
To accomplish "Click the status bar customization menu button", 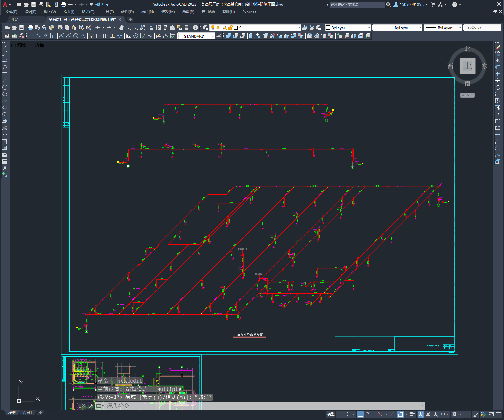I will tap(498, 414).
